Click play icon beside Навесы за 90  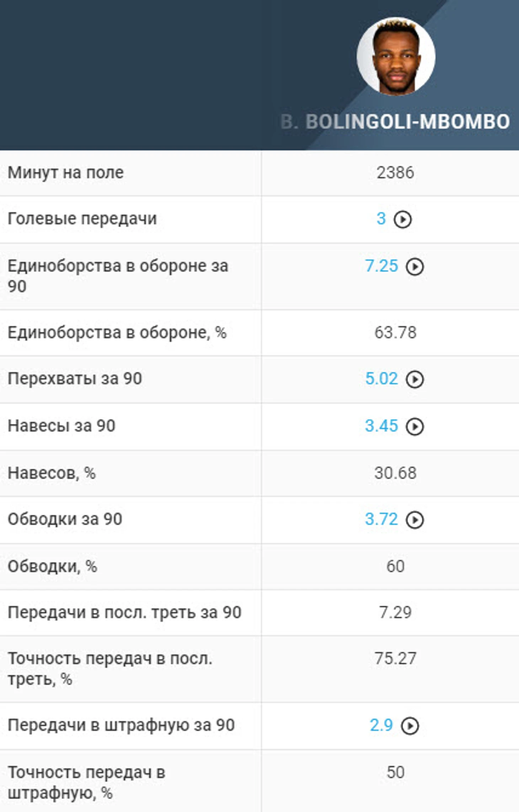415,426
